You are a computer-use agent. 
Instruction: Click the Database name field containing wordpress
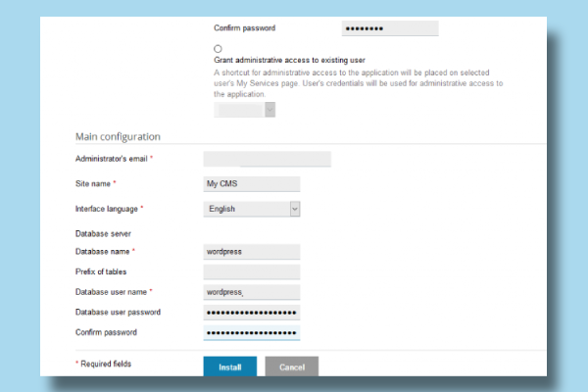point(251,251)
